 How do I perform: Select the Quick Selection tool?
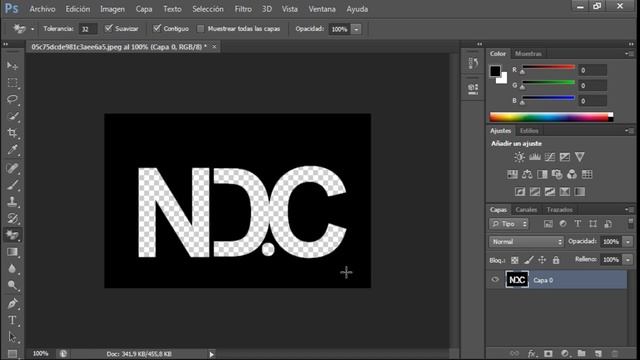point(12,116)
